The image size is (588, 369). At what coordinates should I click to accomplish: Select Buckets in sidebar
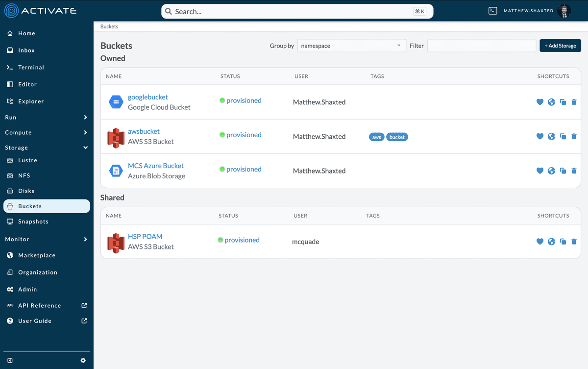(47, 206)
